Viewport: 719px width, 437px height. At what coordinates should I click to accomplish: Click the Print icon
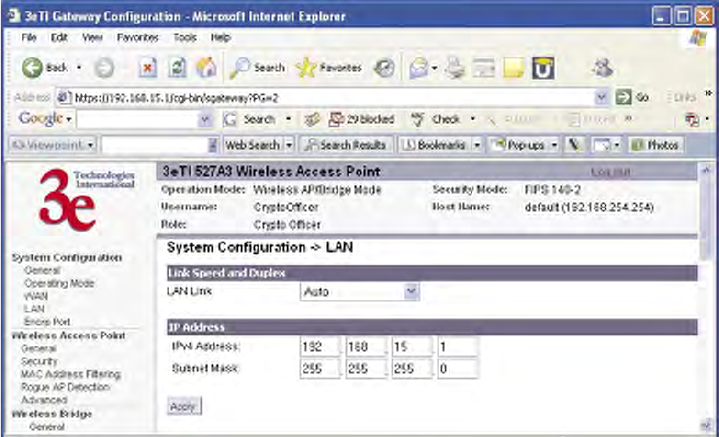455,68
